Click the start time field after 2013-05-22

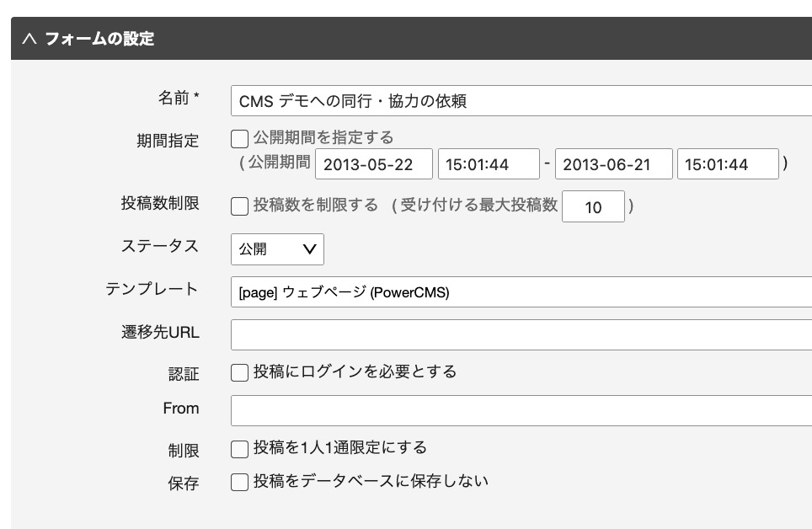click(489, 164)
